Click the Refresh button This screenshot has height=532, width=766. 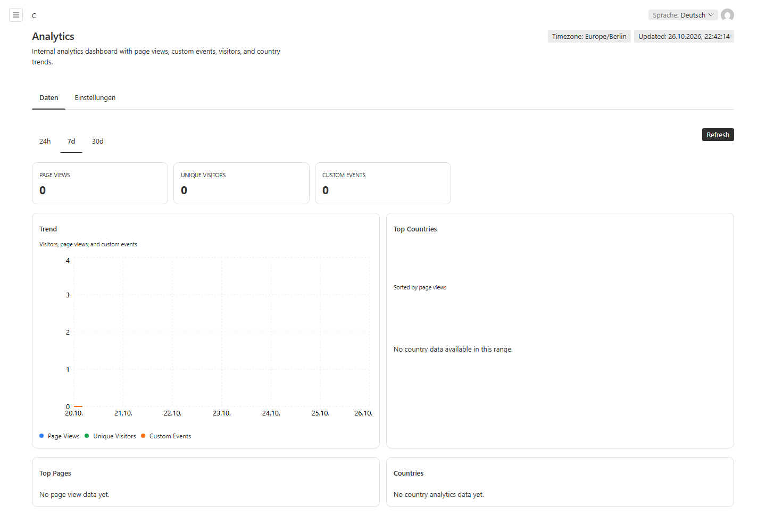[x=718, y=135]
